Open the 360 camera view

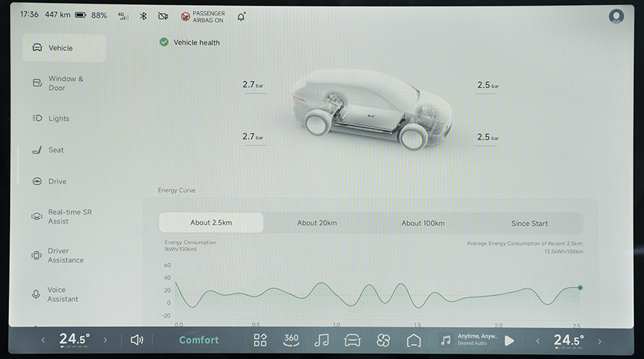(x=291, y=340)
